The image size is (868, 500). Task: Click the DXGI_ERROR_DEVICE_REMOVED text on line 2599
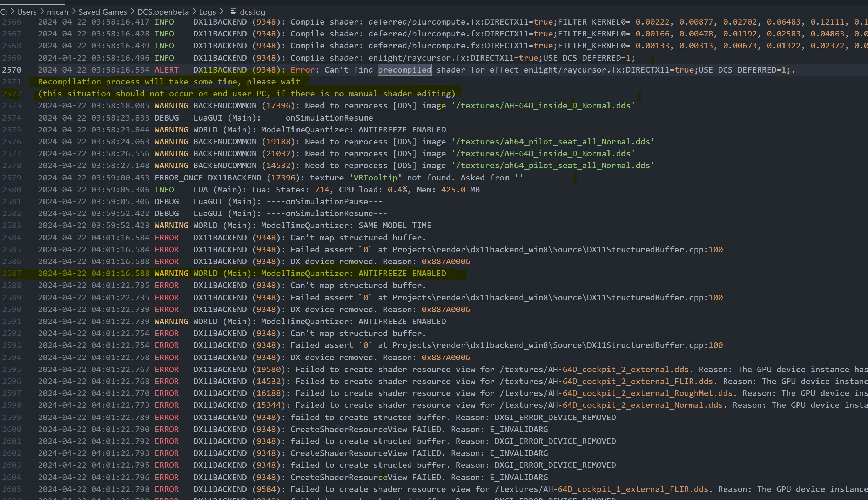coord(555,417)
